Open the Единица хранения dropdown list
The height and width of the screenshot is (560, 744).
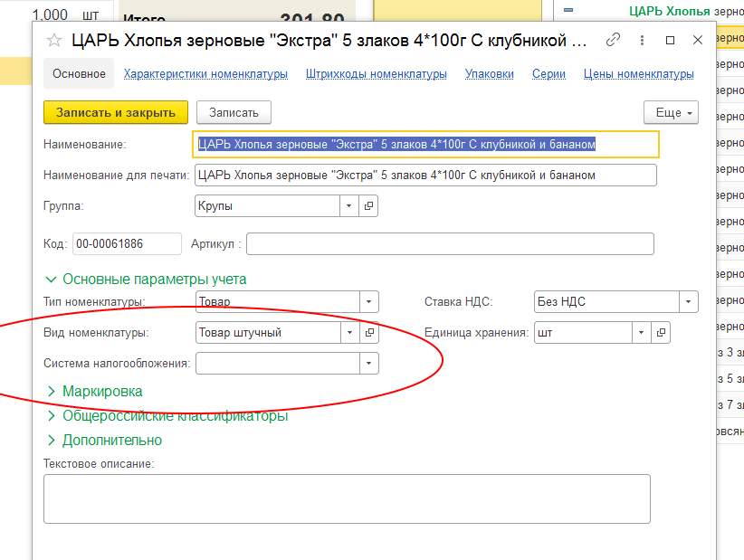(x=641, y=332)
